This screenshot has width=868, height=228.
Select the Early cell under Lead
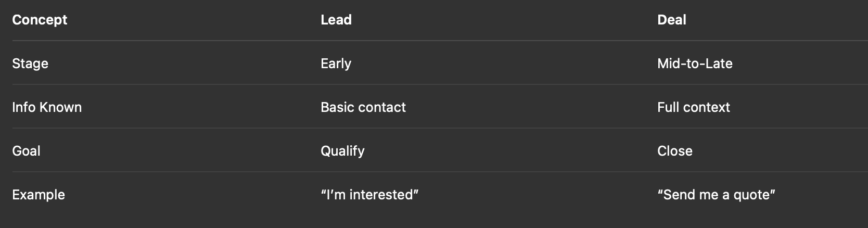point(336,64)
